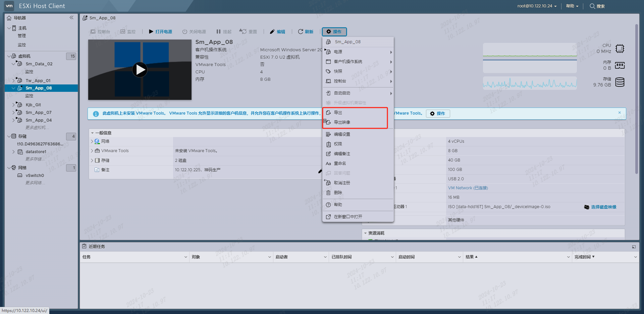Image resolution: width=644 pixels, height=314 pixels.
Task: Choose 帮助 in the actions menu
Action: click(358, 205)
